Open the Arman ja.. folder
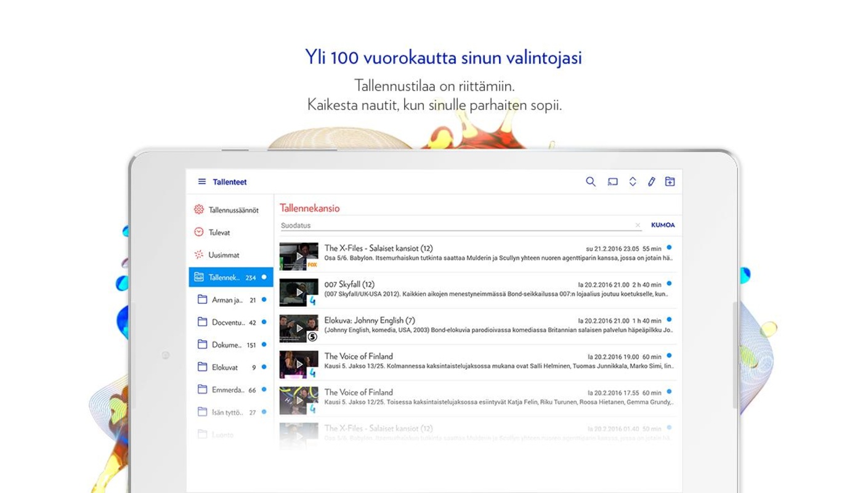This screenshot has height=493, width=868. [231, 300]
